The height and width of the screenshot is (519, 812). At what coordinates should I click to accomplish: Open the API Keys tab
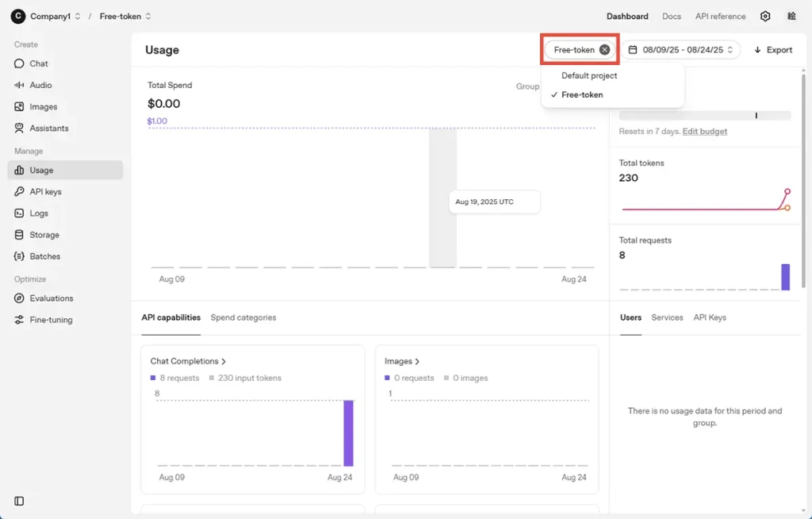coord(710,317)
